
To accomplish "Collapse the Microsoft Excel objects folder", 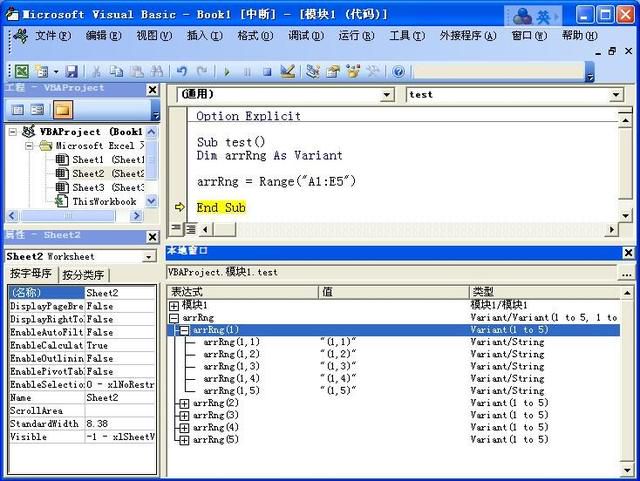I will pyautogui.click(x=29, y=146).
